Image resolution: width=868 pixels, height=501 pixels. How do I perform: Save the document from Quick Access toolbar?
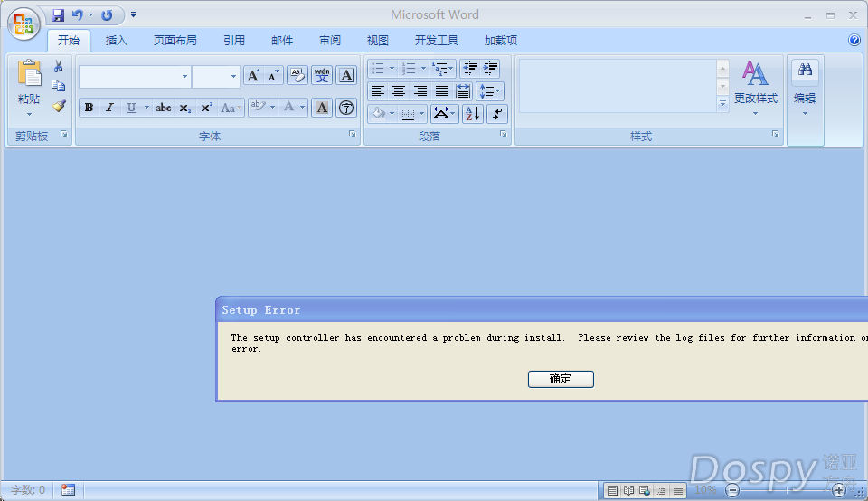(x=58, y=15)
